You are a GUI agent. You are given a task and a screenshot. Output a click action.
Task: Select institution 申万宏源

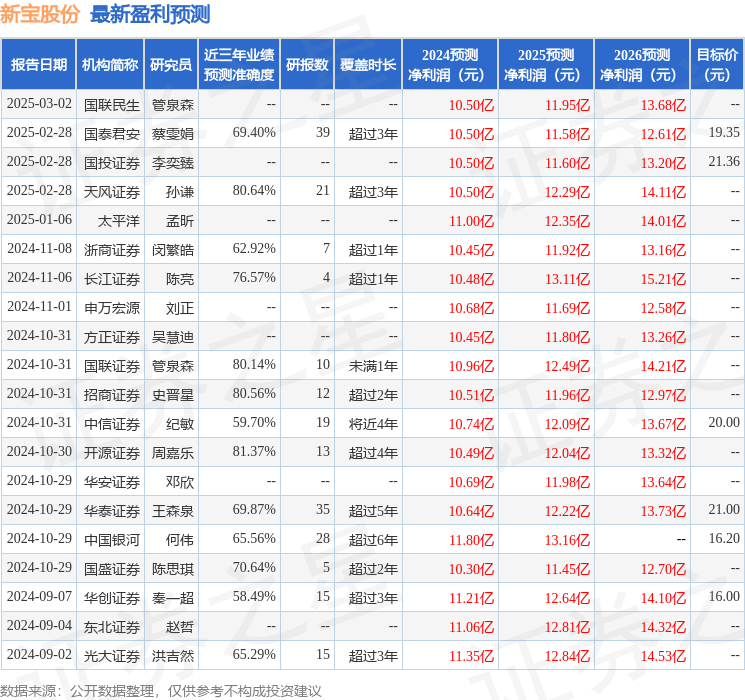click(112, 307)
